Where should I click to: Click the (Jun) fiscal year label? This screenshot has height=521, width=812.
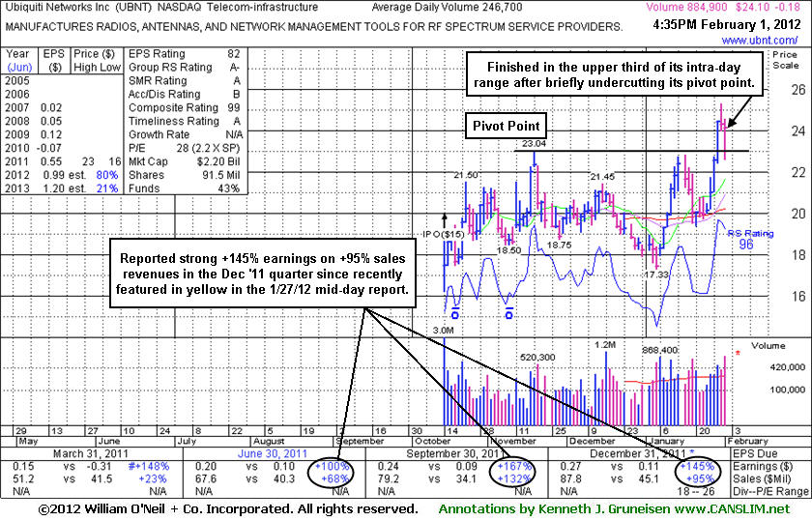click(19, 68)
